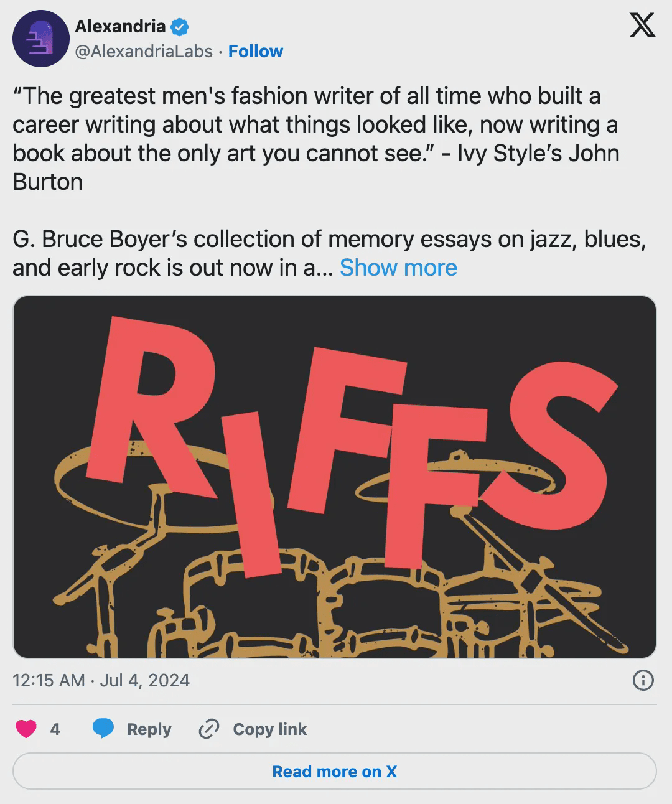672x804 pixels.
Task: Click the chain link icon
Action: (x=208, y=729)
